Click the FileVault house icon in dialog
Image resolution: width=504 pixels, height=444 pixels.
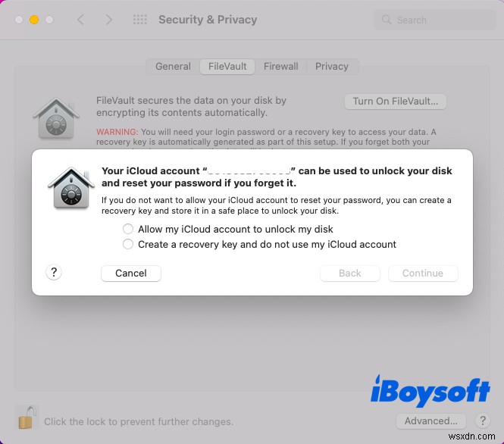pos(71,188)
